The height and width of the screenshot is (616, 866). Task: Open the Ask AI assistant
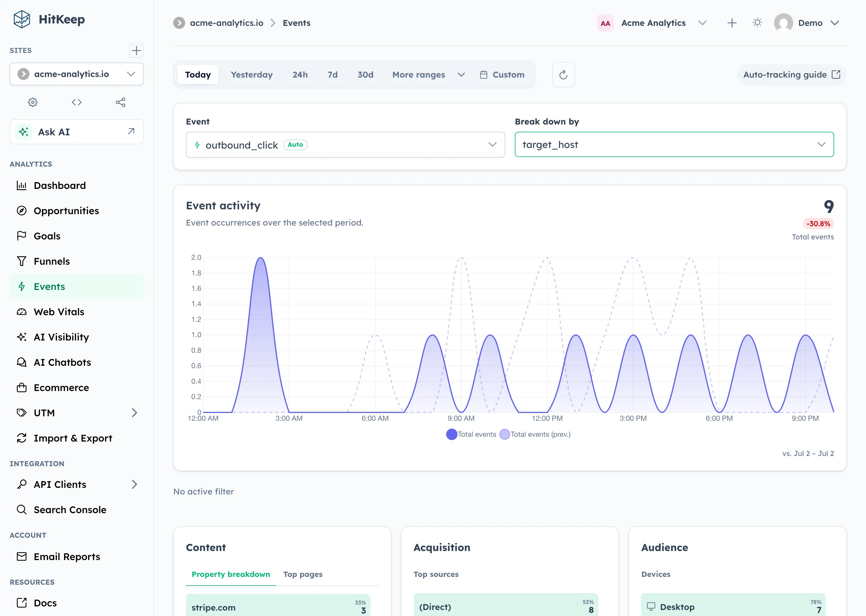77,132
